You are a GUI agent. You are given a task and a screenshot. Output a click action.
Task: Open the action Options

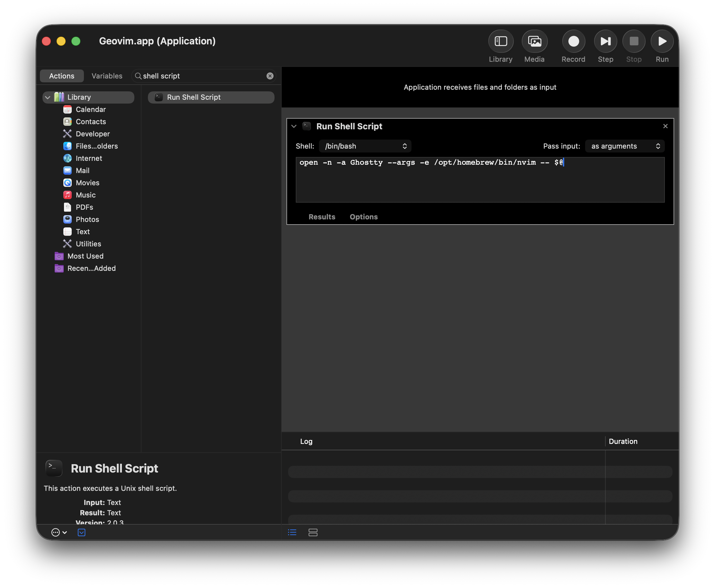pyautogui.click(x=363, y=217)
